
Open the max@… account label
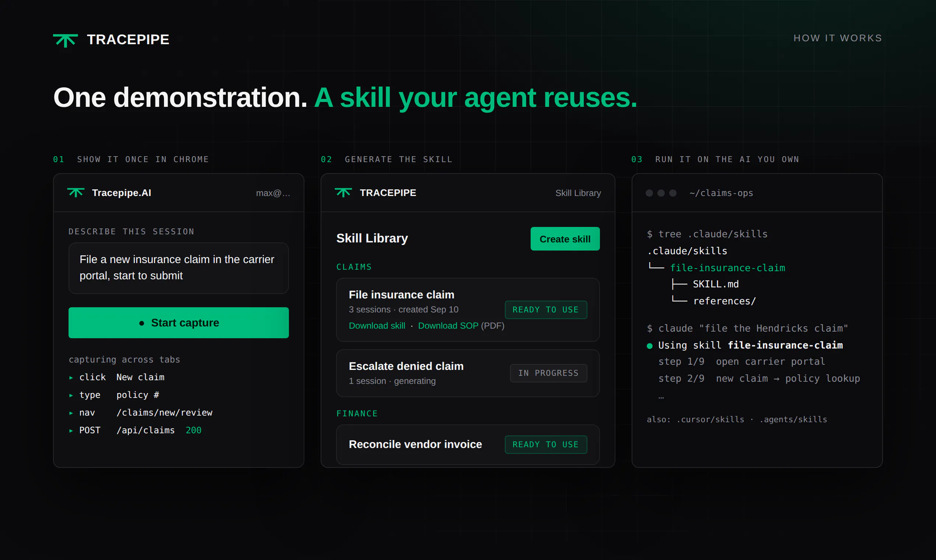click(273, 193)
